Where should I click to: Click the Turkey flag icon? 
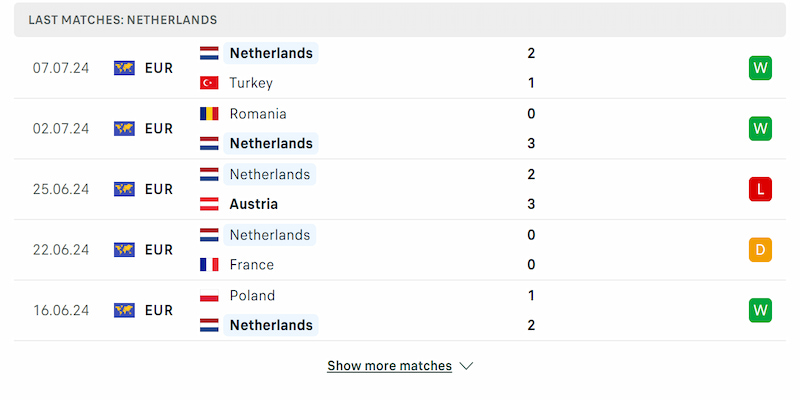[209, 83]
